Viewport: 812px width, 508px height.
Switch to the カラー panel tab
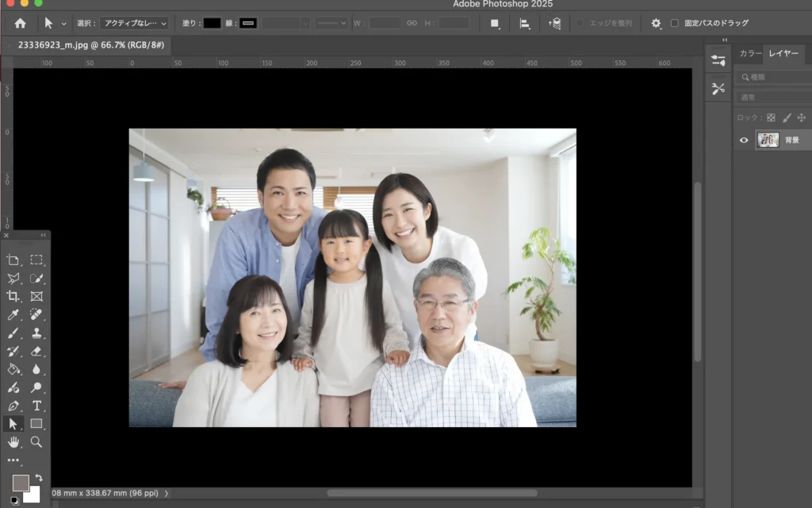coord(749,53)
